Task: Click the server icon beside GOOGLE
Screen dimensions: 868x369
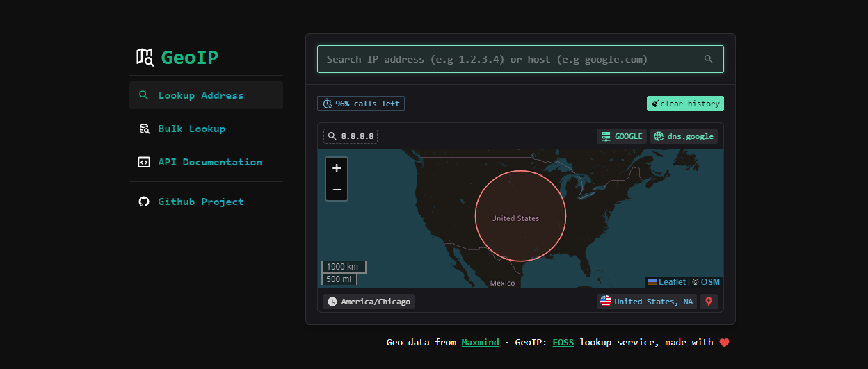Action: [x=606, y=136]
